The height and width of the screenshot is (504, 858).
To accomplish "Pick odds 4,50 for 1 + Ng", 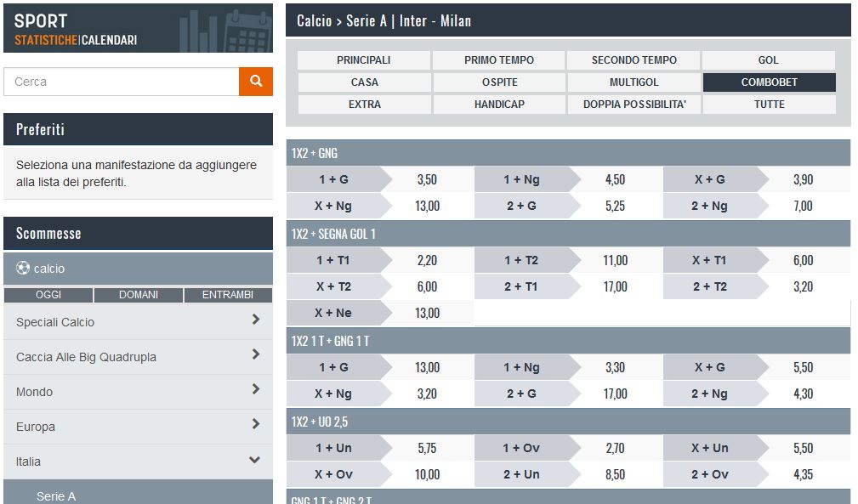I will 615,179.
